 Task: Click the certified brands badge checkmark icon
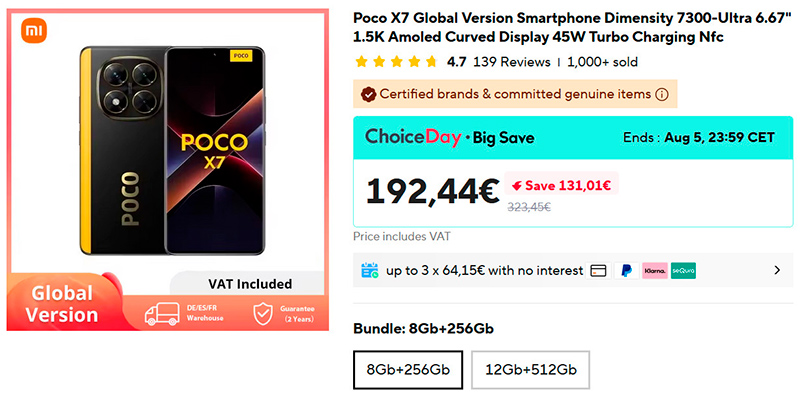[368, 94]
